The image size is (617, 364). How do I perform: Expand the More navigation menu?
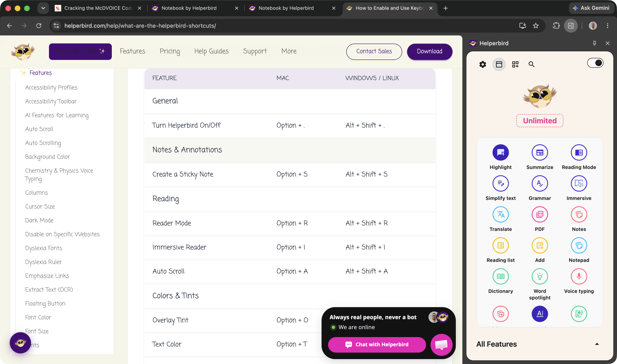289,51
